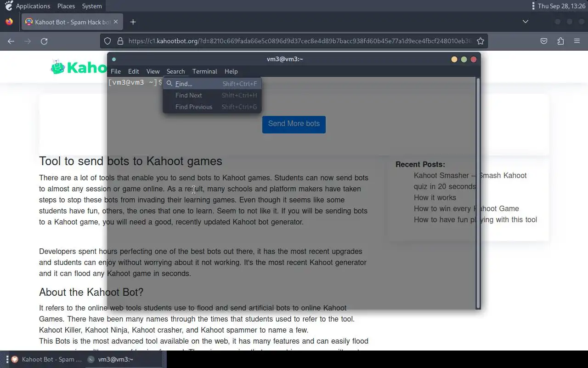Open the Firefox hamburger application menu
This screenshot has height=368, width=588.
click(577, 41)
